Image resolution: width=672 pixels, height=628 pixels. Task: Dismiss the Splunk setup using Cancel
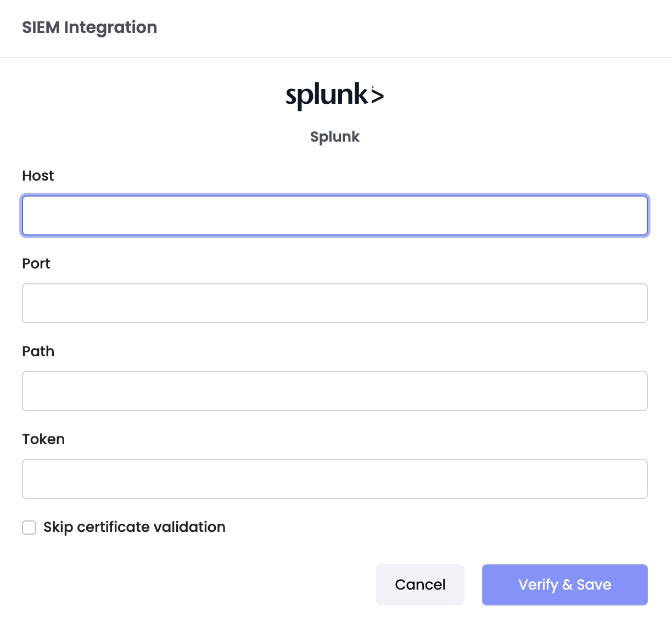click(420, 585)
